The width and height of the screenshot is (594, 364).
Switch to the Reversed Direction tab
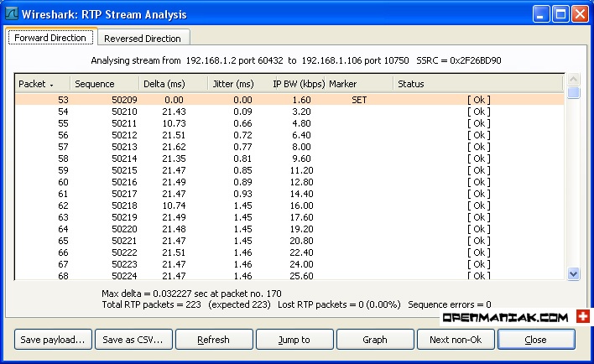coord(142,39)
